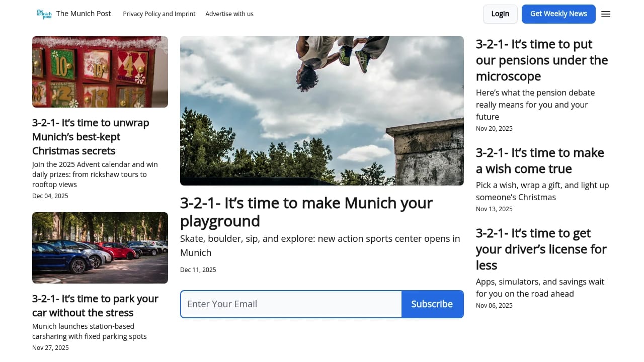Click the Dec 11 2025 article date
This screenshot has width=644, height=362.
pyautogui.click(x=198, y=269)
